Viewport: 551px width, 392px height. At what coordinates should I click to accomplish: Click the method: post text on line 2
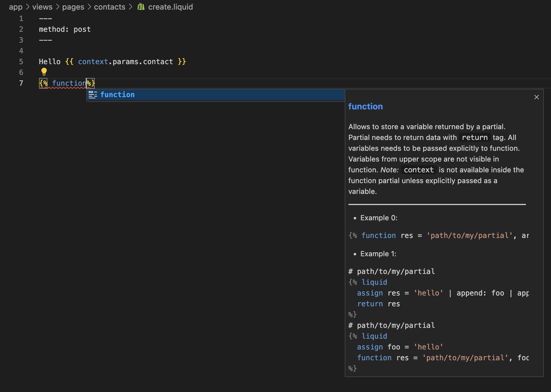click(x=65, y=29)
